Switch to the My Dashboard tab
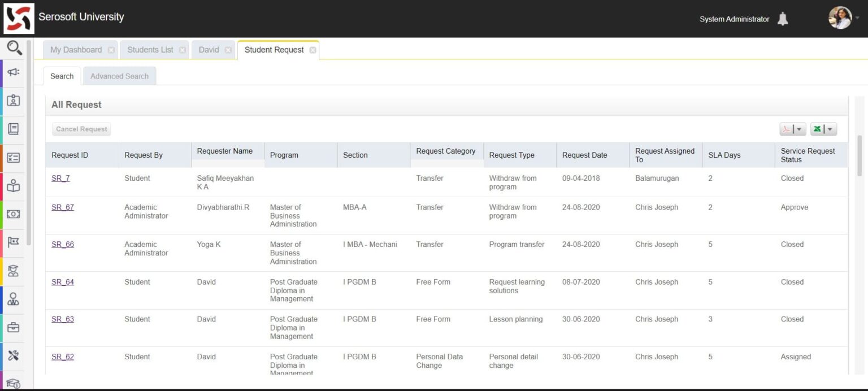Screen dimensions: 868x391 (75, 50)
